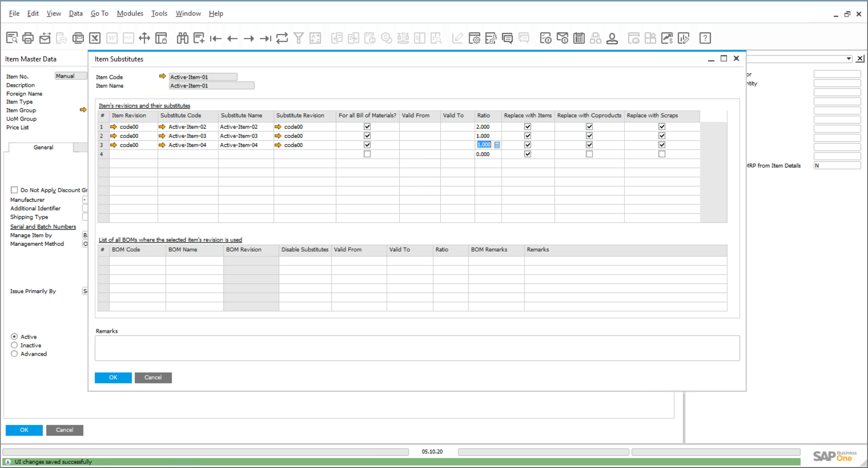Screen dimensions: 868x468
Task: Uncheck For all Bill of Materials row 1
Action: click(367, 126)
